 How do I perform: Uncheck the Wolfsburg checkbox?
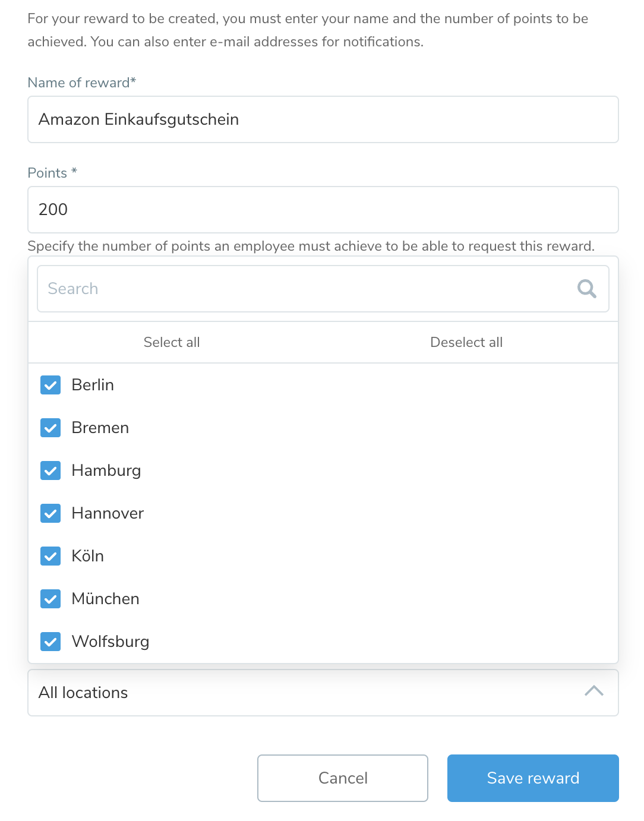(x=50, y=642)
